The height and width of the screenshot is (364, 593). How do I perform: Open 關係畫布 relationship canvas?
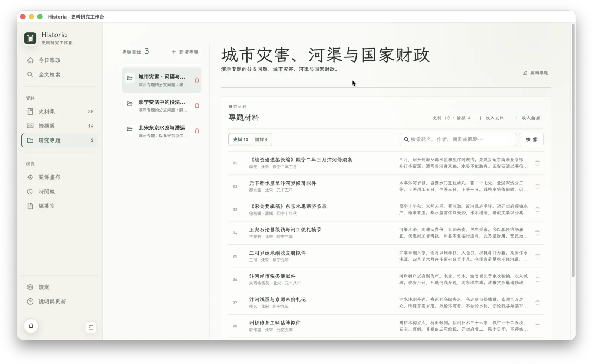(x=60, y=177)
